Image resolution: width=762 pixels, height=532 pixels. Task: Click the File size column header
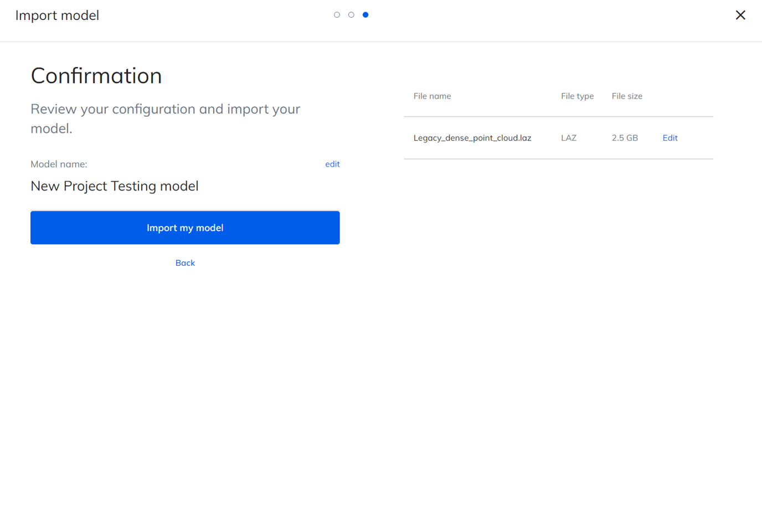[627, 96]
